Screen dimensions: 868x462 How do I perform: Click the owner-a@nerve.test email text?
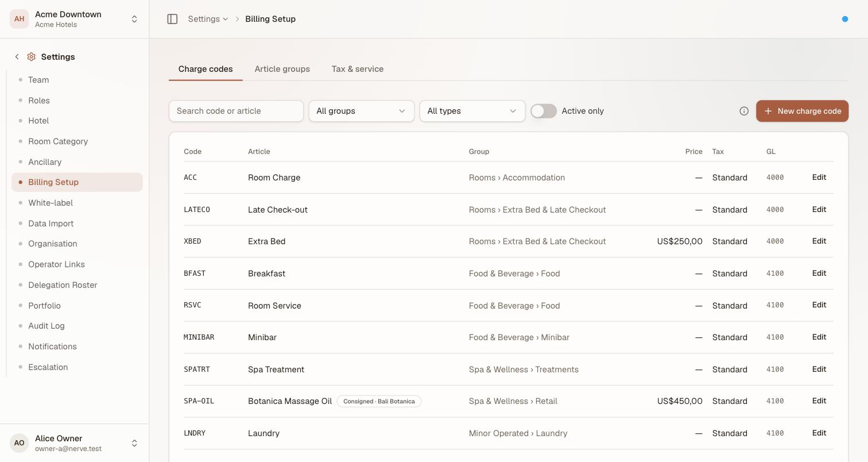tap(68, 449)
